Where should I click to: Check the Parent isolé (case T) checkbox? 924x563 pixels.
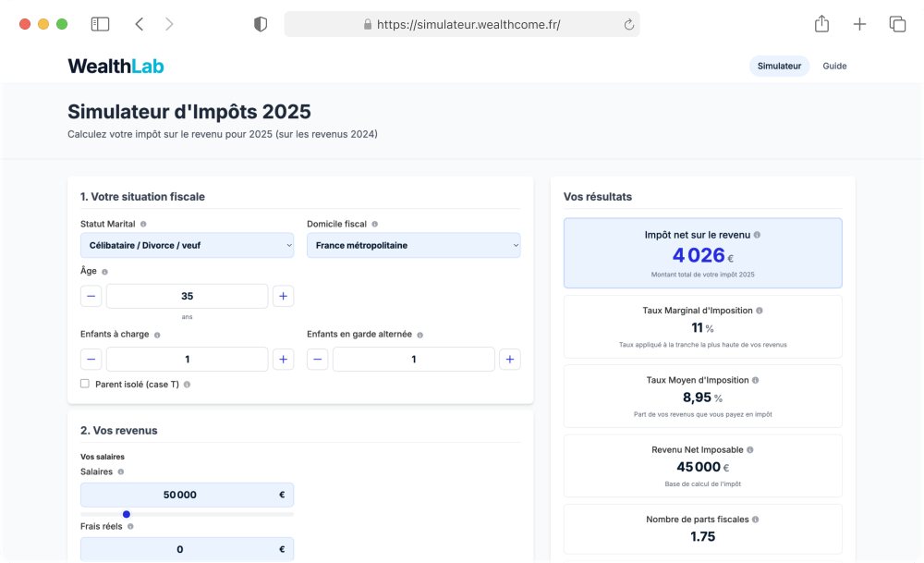click(x=84, y=383)
